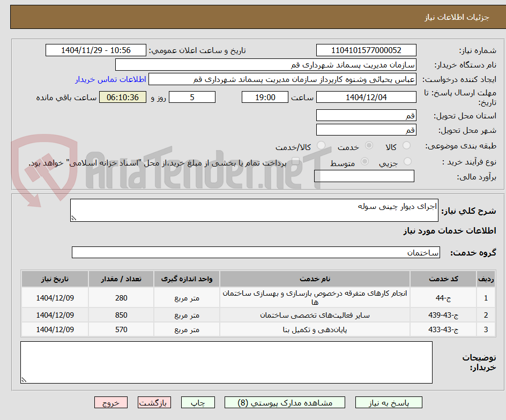
Task: Open مشاهده مدارک پیوستی (8) button
Action: [x=285, y=402]
